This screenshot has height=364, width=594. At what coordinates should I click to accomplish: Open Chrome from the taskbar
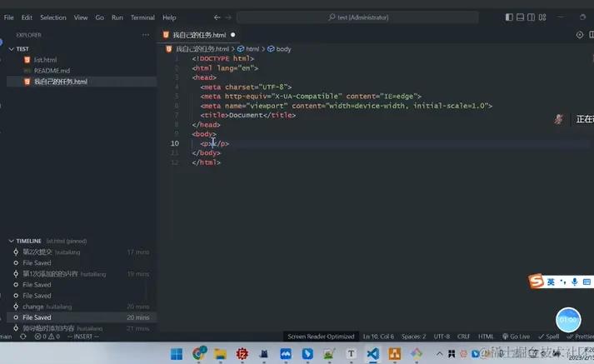(x=198, y=354)
